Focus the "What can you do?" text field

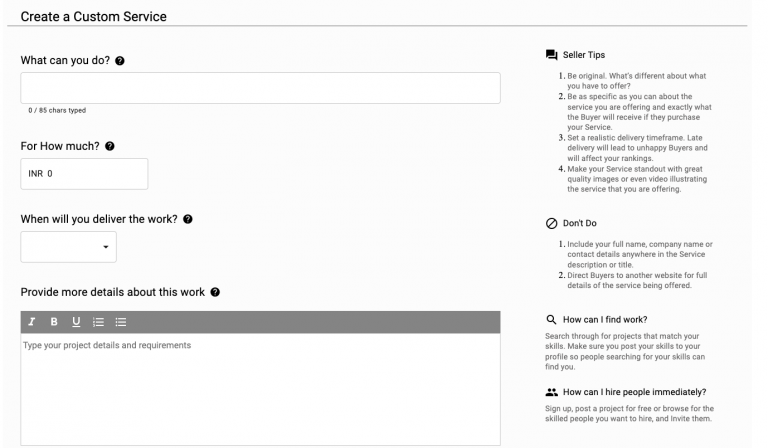[261, 88]
